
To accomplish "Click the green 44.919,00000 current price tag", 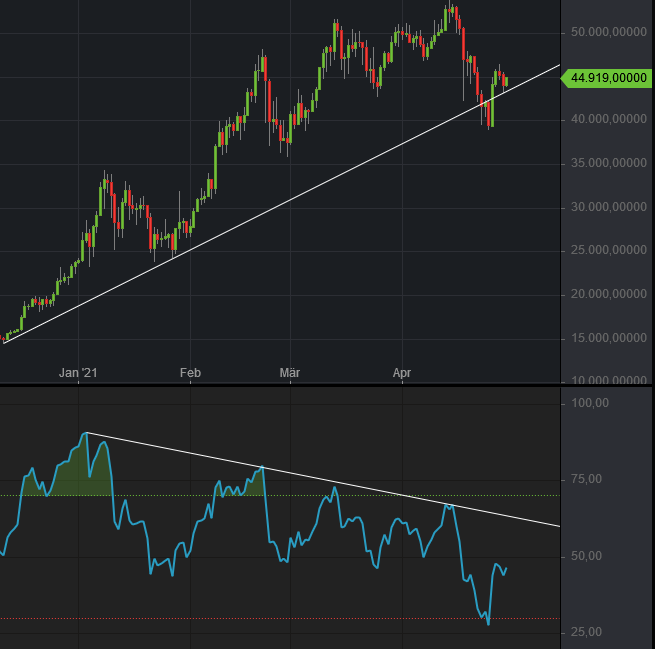I will [x=607, y=77].
